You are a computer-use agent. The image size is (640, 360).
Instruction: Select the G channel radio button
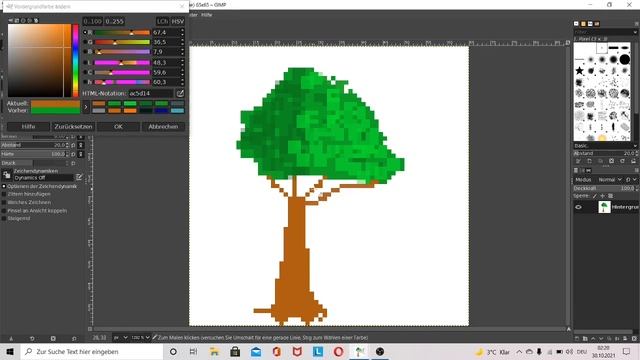point(85,42)
